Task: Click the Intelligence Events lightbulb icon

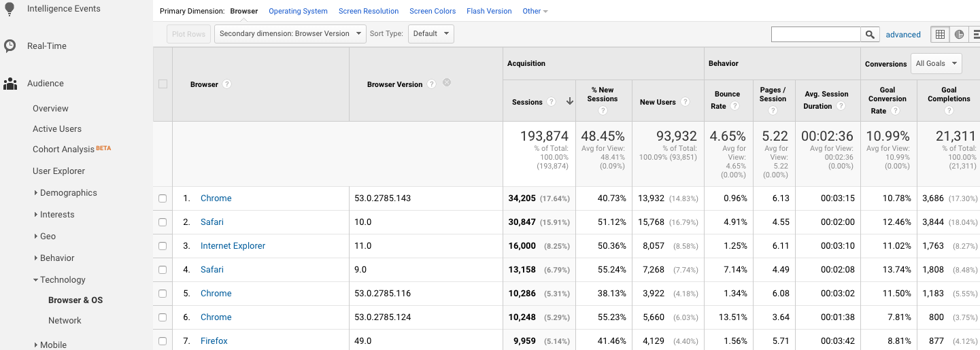Action: (10, 9)
